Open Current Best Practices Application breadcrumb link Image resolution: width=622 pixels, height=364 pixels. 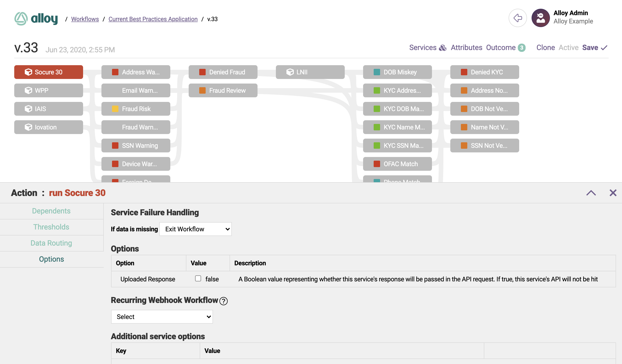[153, 19]
